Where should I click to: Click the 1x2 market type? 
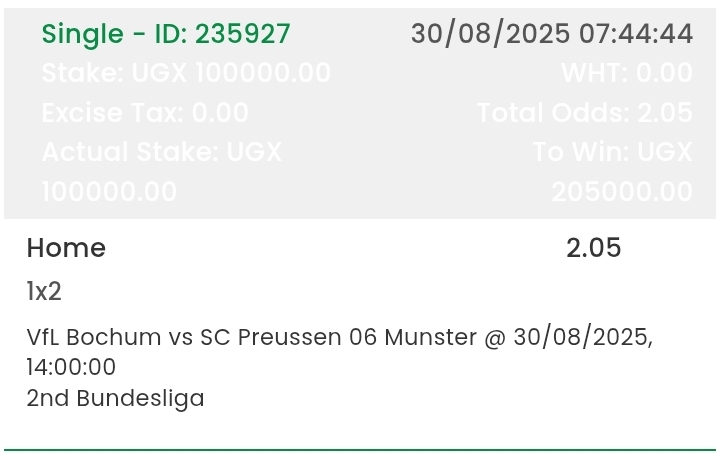44,292
